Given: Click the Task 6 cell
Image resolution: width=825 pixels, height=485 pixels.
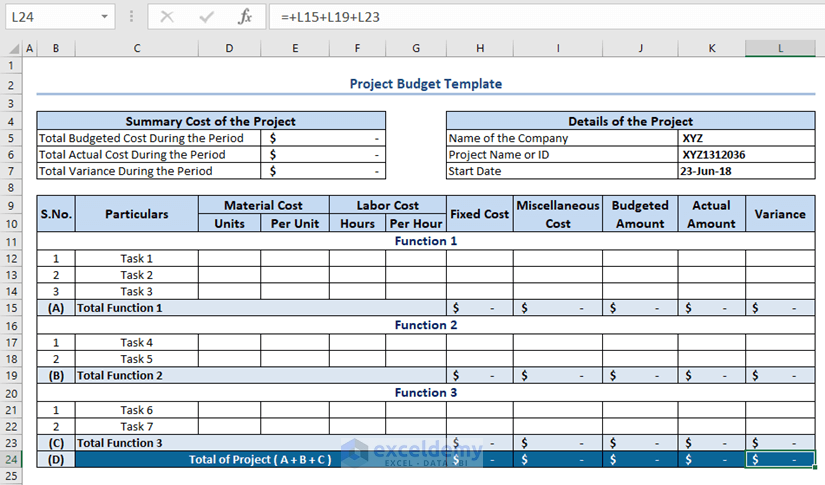Looking at the screenshot, I should (137, 410).
